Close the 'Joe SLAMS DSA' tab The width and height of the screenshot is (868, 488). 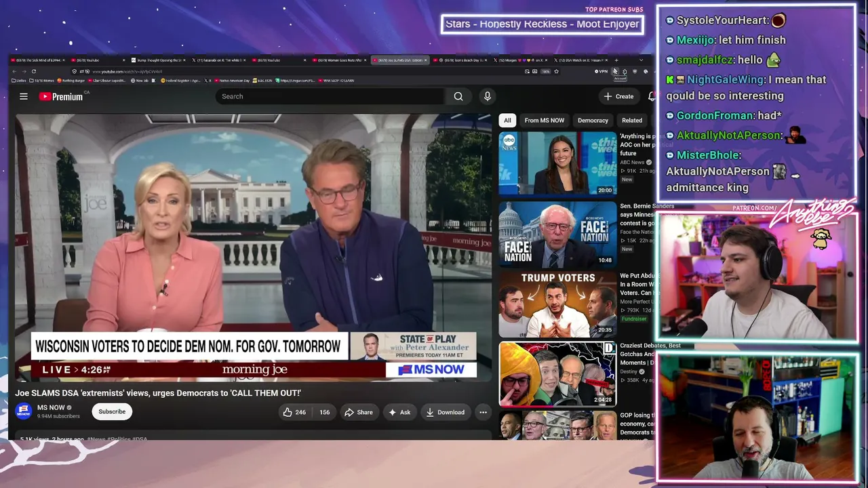426,60
